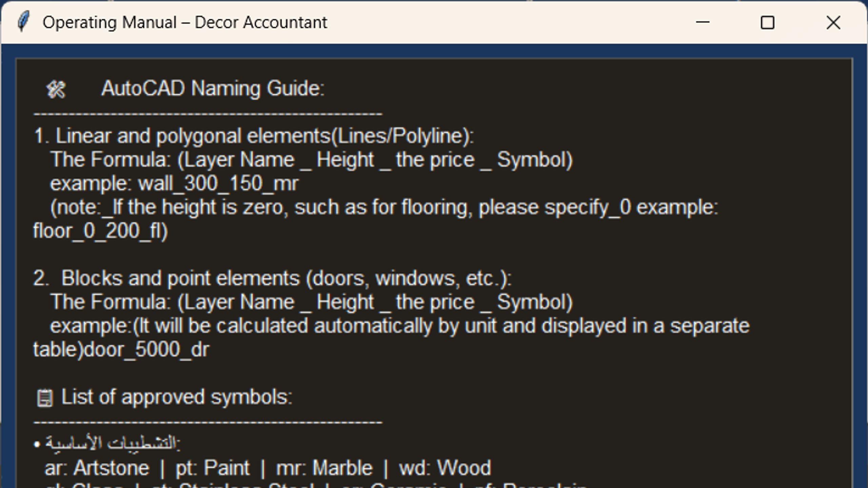Click the 'table)door_5000_dr' text
868x488 pixels.
click(x=121, y=350)
